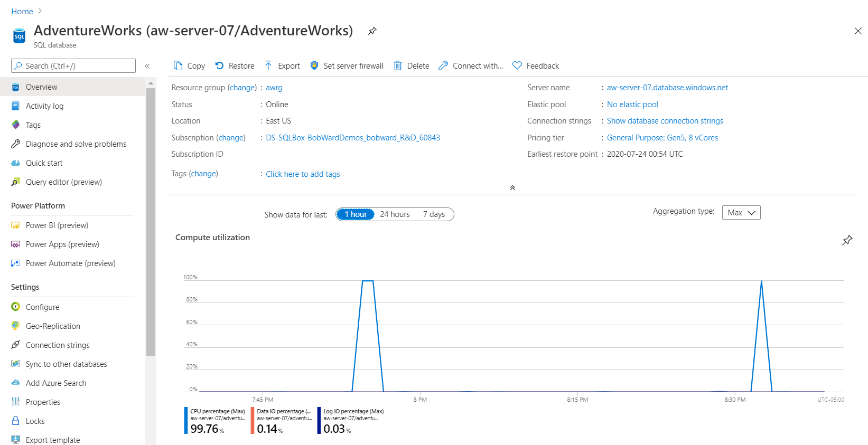Click the Connect with icon

(443, 65)
